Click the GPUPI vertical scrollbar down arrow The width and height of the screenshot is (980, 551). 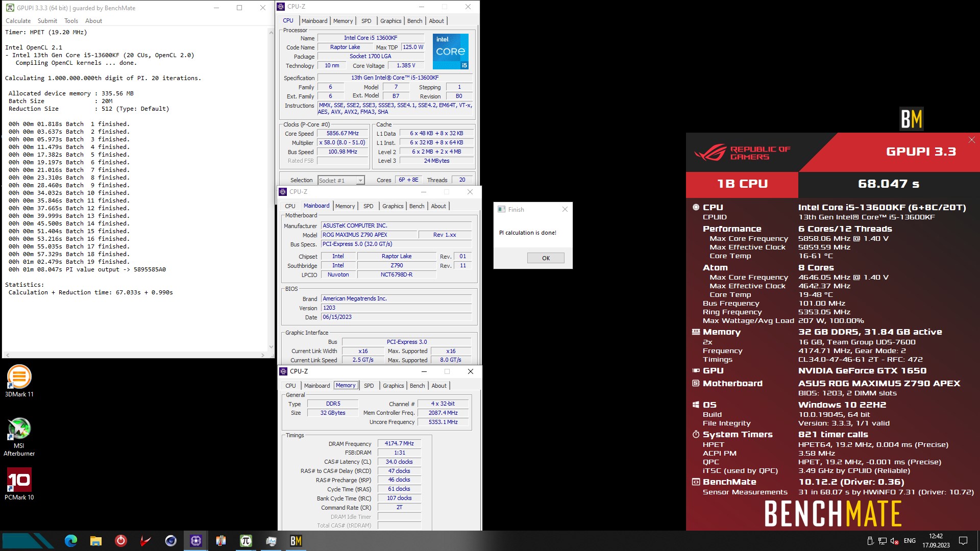(271, 346)
